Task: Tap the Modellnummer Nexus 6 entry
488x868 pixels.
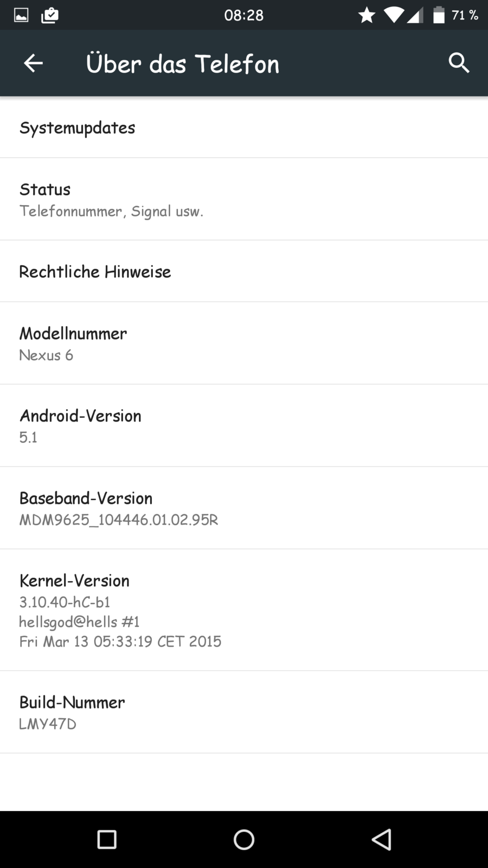Action: pos(244,343)
